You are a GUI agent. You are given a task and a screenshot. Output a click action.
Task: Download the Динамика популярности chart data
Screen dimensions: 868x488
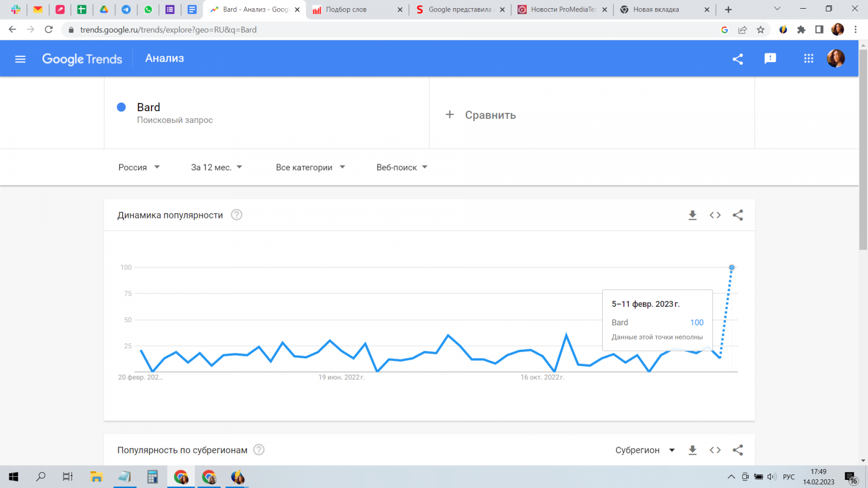pyautogui.click(x=692, y=215)
